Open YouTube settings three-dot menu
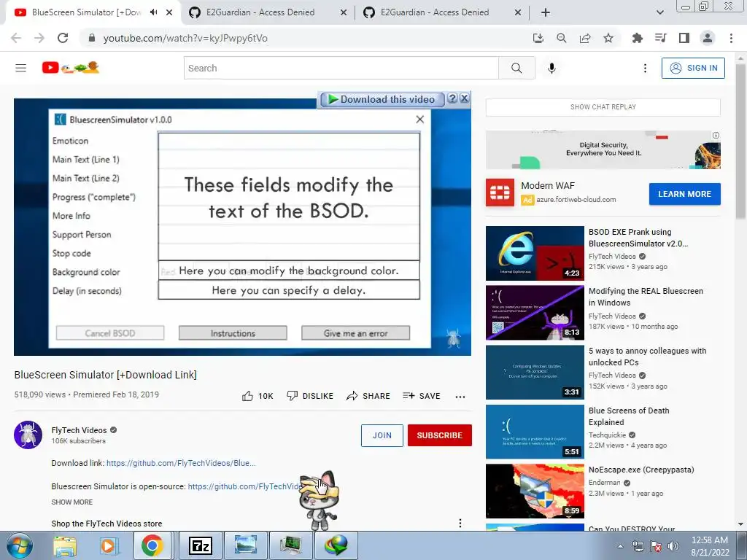The height and width of the screenshot is (560, 747). point(645,68)
